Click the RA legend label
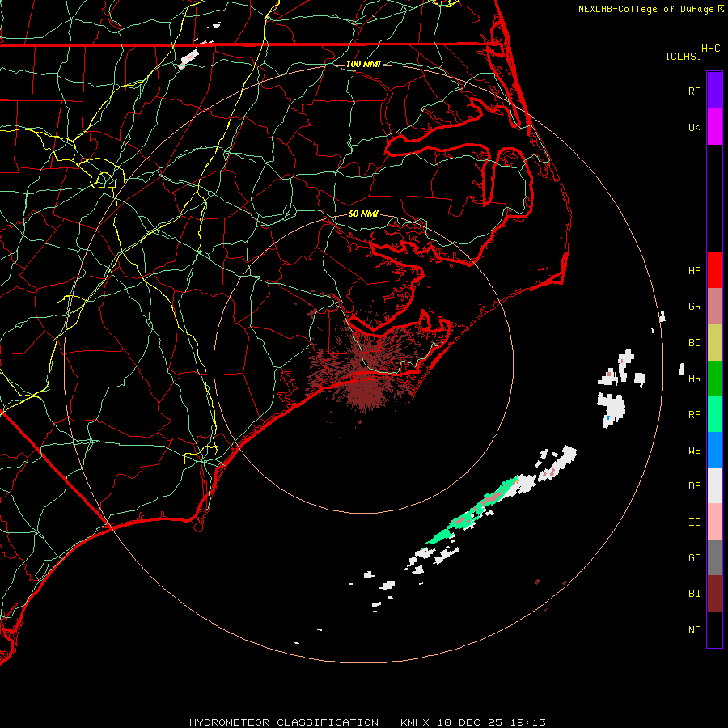The width and height of the screenshot is (728, 728). coord(694,415)
